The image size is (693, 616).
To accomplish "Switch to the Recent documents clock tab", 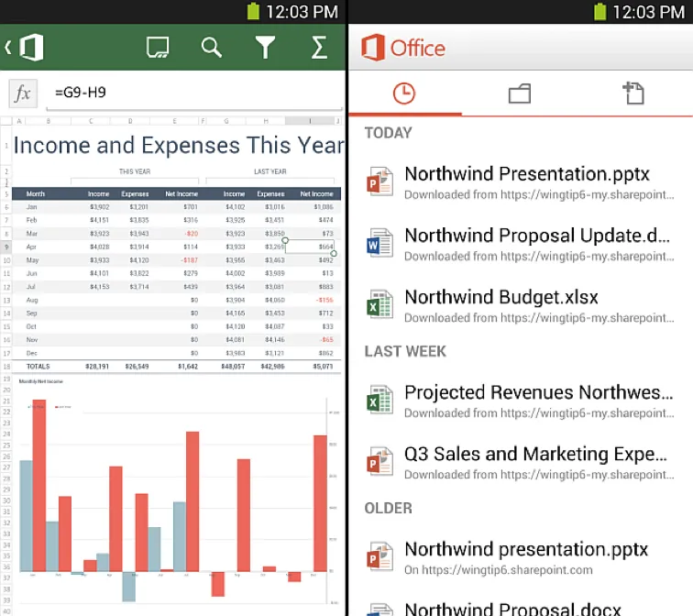I will coord(403,93).
